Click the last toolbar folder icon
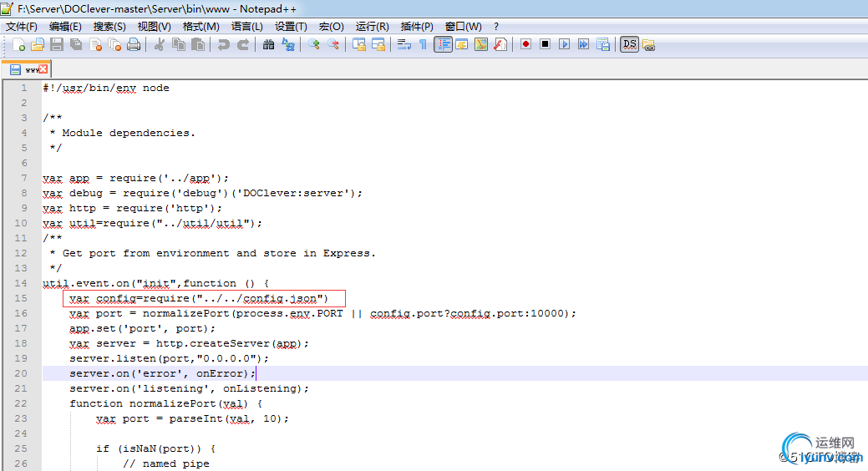 point(649,45)
